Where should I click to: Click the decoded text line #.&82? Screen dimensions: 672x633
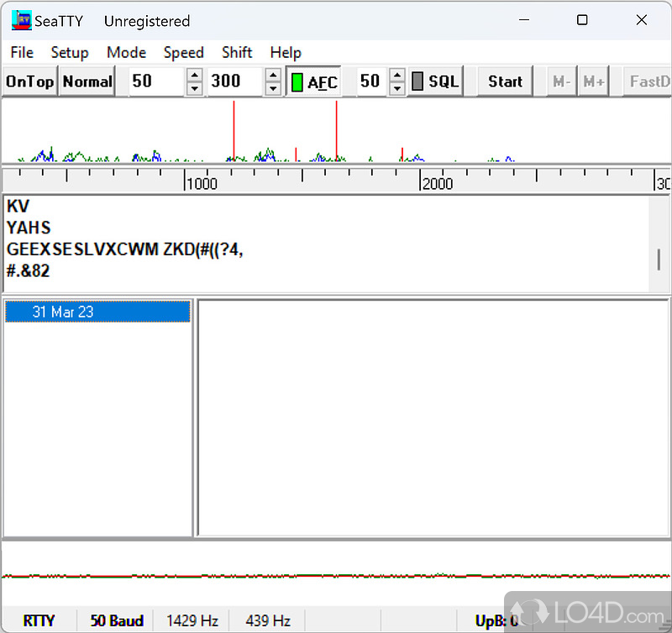pos(28,270)
